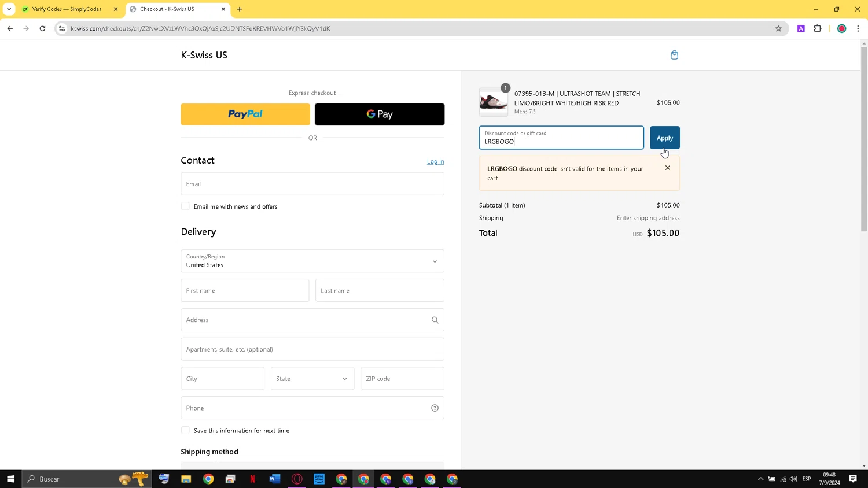
Task: Tick Email me with news and offers
Action: (185, 206)
